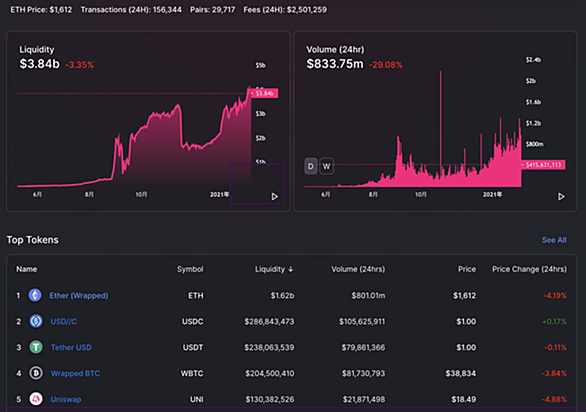Click the $286,843,473 liquidity value
Screen dimensions: 586x412
[x=269, y=322]
